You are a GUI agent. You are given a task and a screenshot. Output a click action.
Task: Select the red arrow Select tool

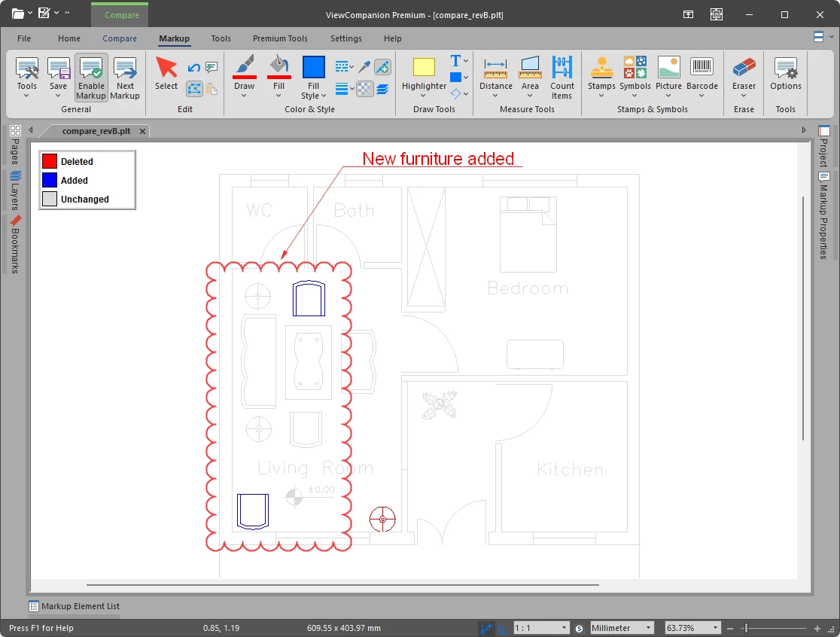coord(166,73)
